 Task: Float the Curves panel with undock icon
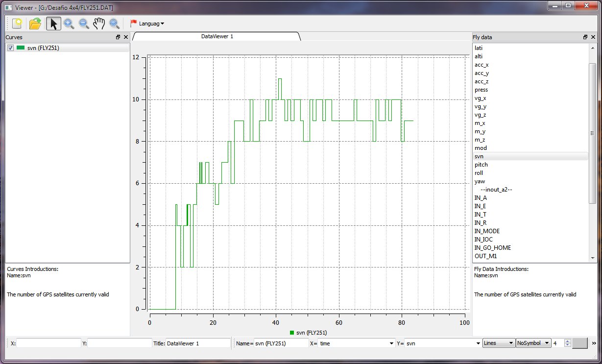click(x=118, y=37)
